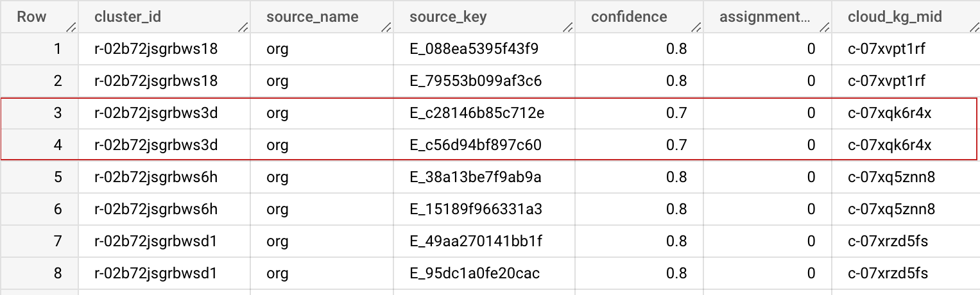Screen dimensions: 980x295
Task: Click the source_key column resize handle
Action: (x=567, y=27)
